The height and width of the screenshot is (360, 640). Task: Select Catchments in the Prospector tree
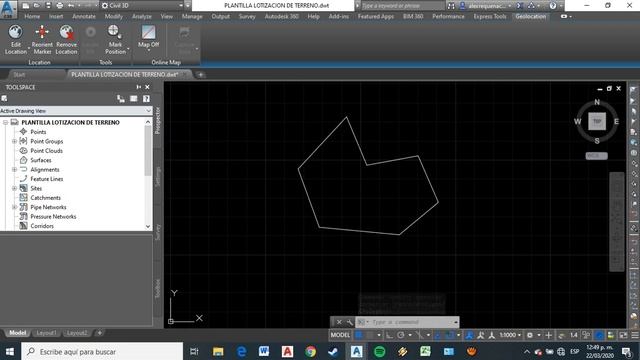point(45,198)
